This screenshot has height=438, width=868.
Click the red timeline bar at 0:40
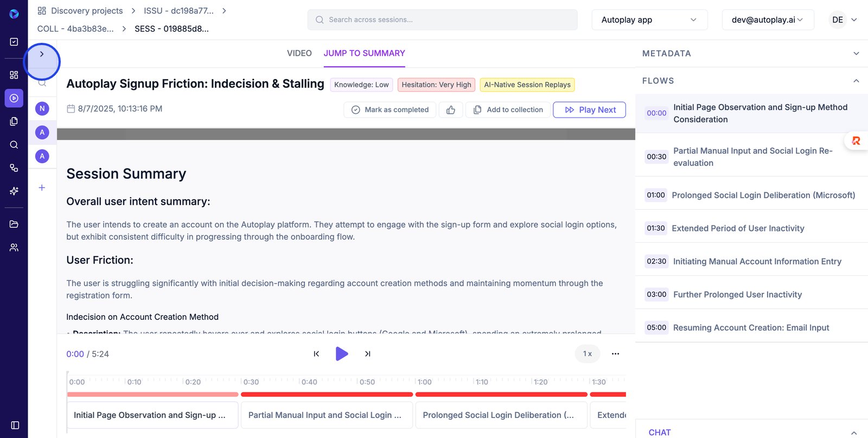click(309, 394)
